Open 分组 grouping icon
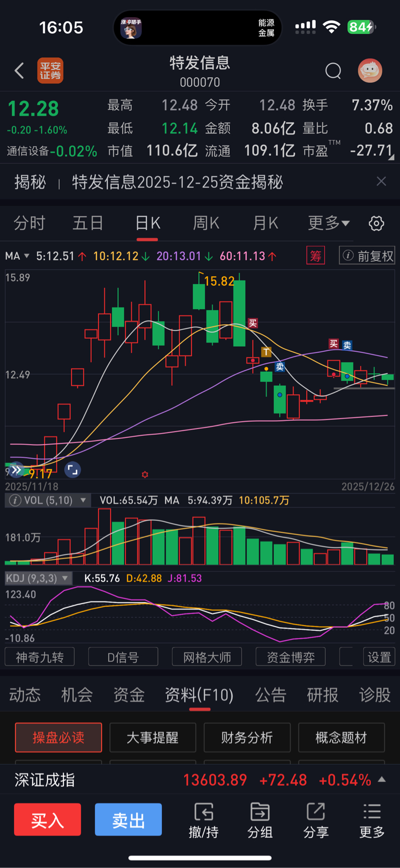The height and width of the screenshot is (868, 400). tap(260, 821)
